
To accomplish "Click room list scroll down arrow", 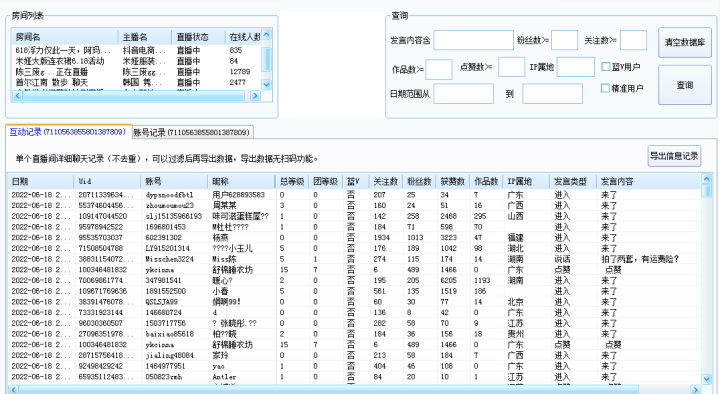I will point(266,84).
